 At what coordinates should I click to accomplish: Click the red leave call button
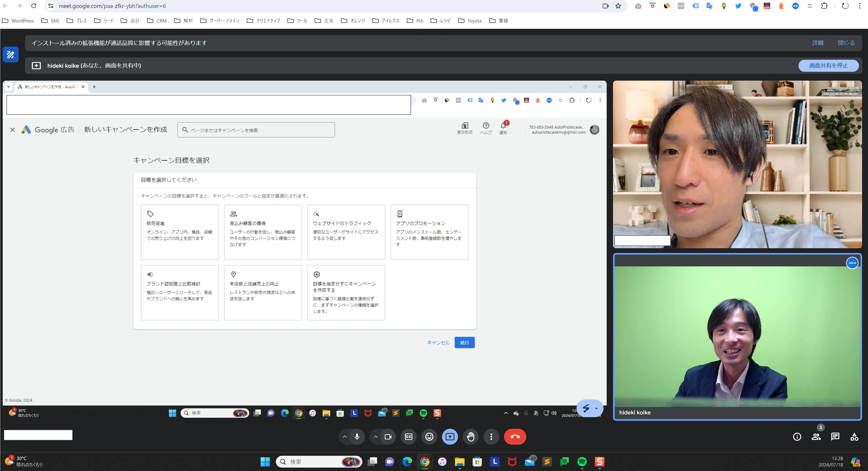click(x=514, y=437)
